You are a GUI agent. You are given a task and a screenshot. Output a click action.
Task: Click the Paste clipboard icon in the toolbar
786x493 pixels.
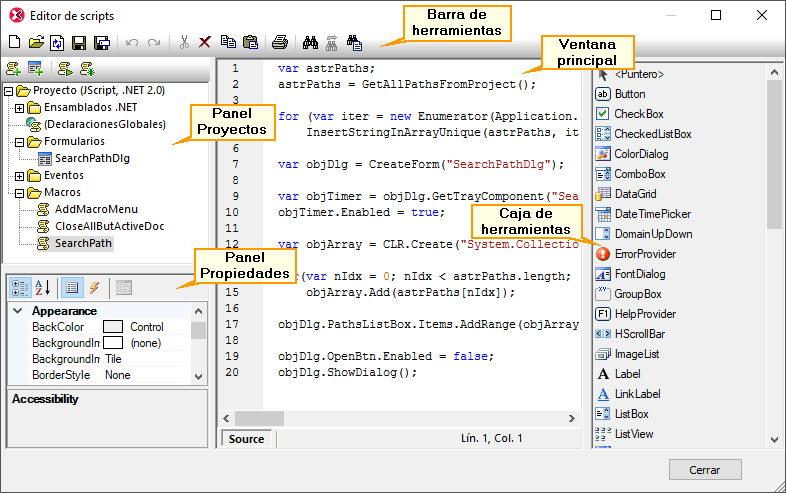[x=250, y=43]
